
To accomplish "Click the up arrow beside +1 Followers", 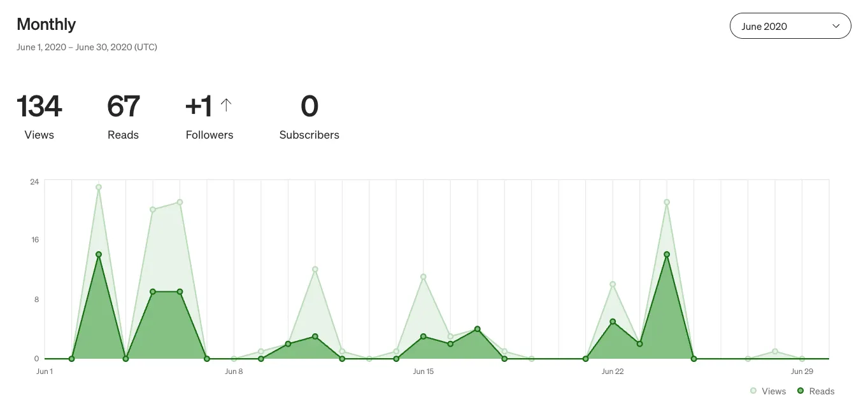I will 226,105.
